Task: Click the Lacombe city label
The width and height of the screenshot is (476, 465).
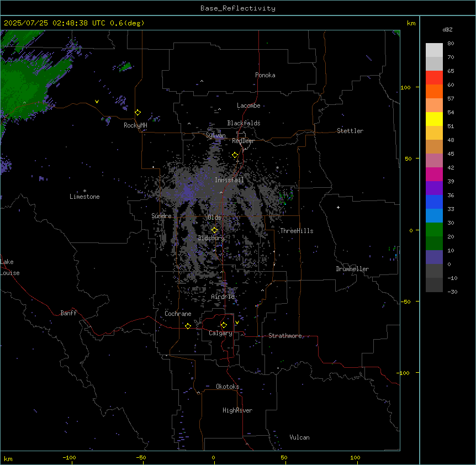Action: click(248, 105)
